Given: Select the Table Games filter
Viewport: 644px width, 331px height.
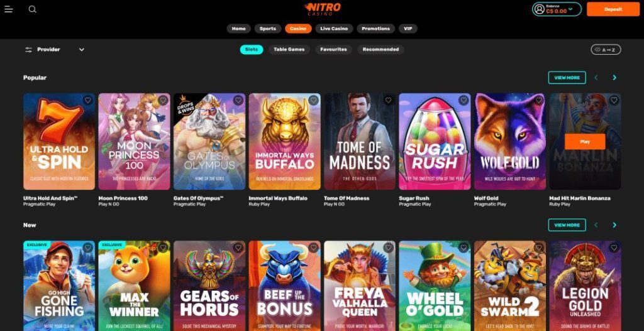Looking at the screenshot, I should click(289, 50).
